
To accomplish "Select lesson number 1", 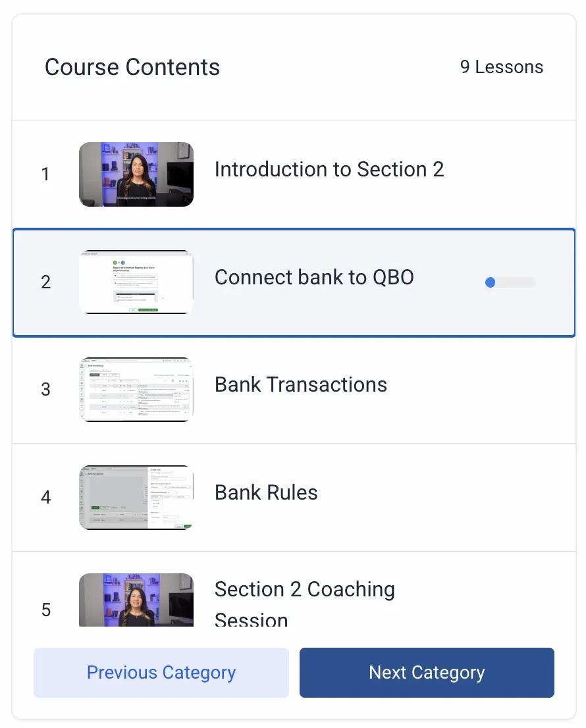I will (x=45, y=174).
